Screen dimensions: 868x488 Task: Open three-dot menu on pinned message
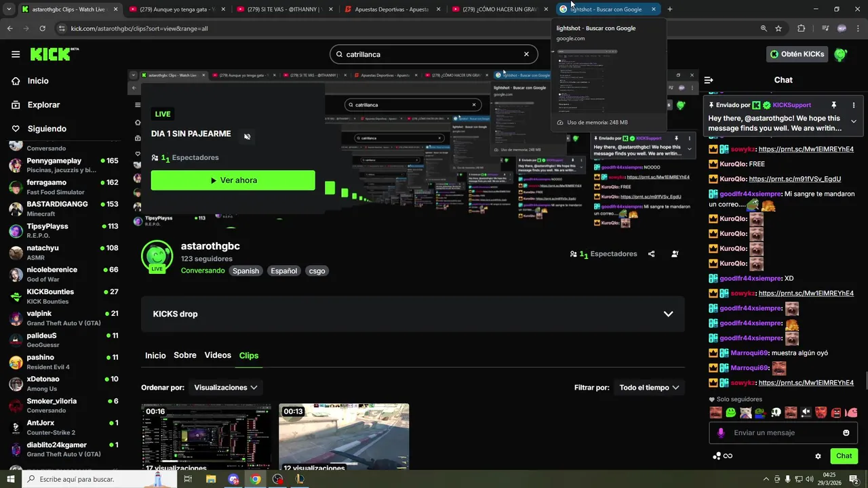pyautogui.click(x=853, y=105)
